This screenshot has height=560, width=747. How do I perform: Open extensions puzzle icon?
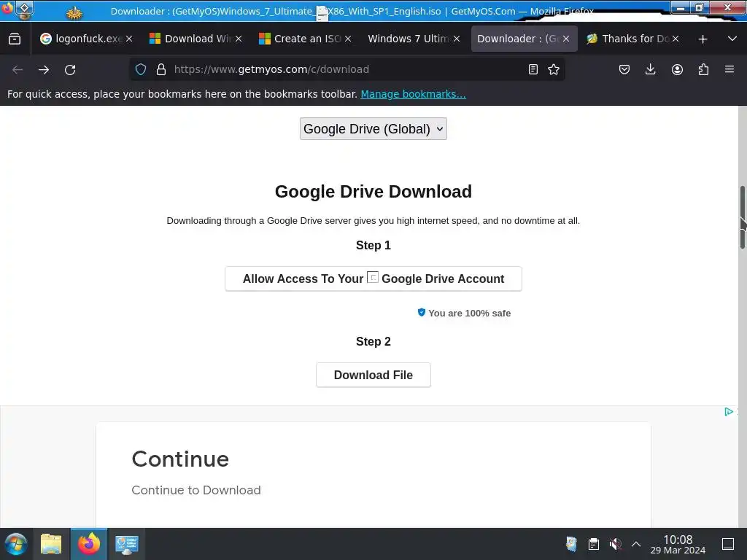coord(703,69)
